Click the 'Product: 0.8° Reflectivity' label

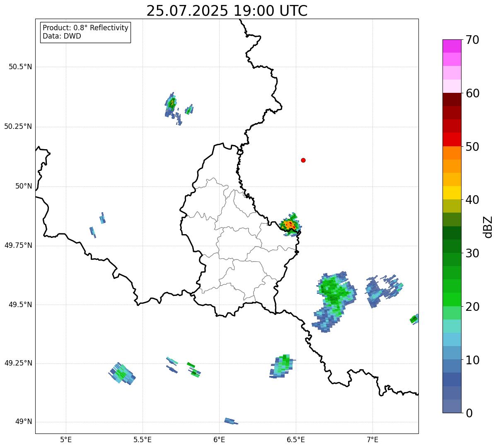(x=86, y=28)
